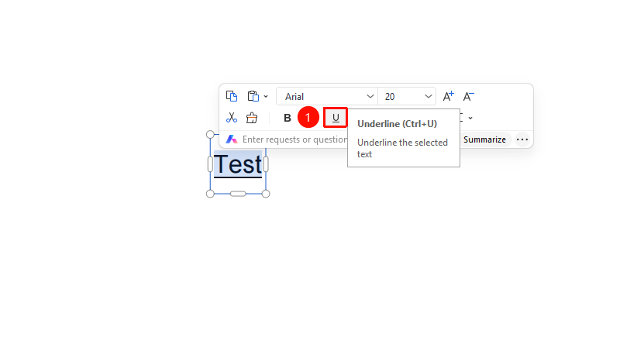The height and width of the screenshot is (358, 644).
Task: Increase font size with the A+ icon
Action: click(x=448, y=96)
